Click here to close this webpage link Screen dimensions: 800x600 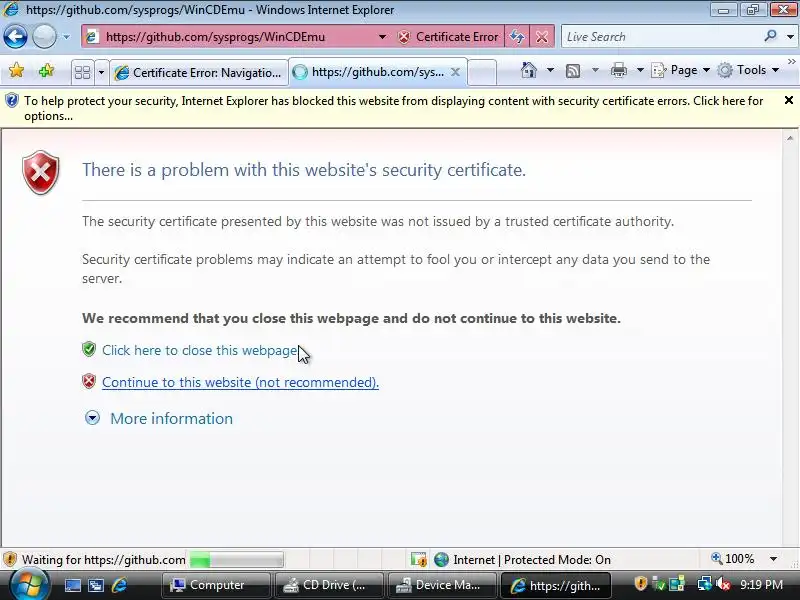(199, 350)
